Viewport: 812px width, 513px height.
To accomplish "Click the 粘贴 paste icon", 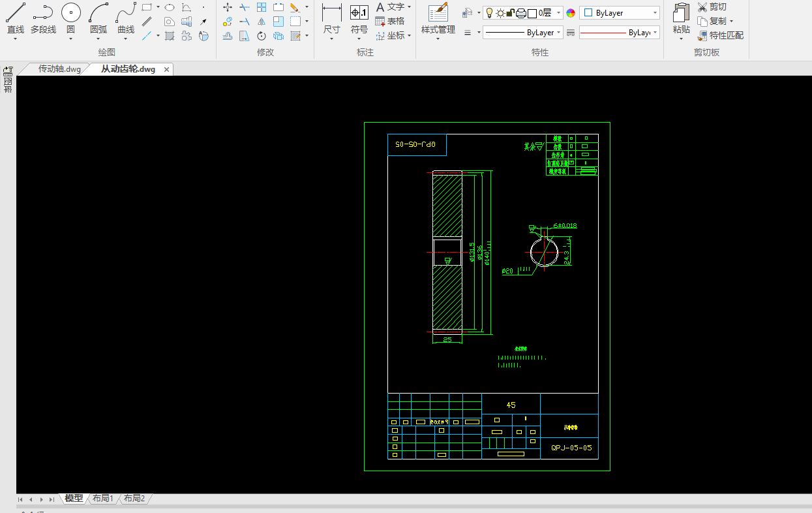I will (681, 13).
